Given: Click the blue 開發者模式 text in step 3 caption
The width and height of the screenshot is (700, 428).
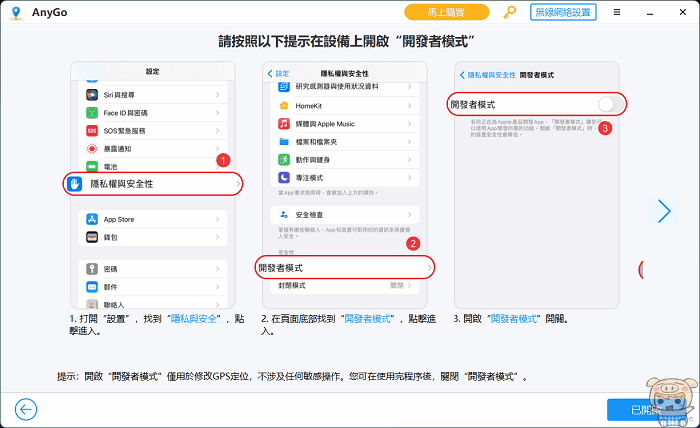Looking at the screenshot, I should click(513, 319).
